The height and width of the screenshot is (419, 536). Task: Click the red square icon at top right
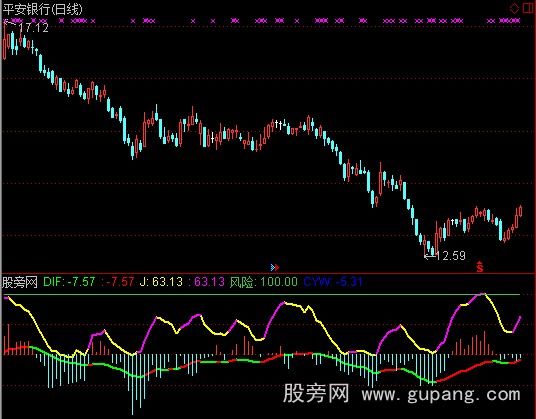pos(528,8)
